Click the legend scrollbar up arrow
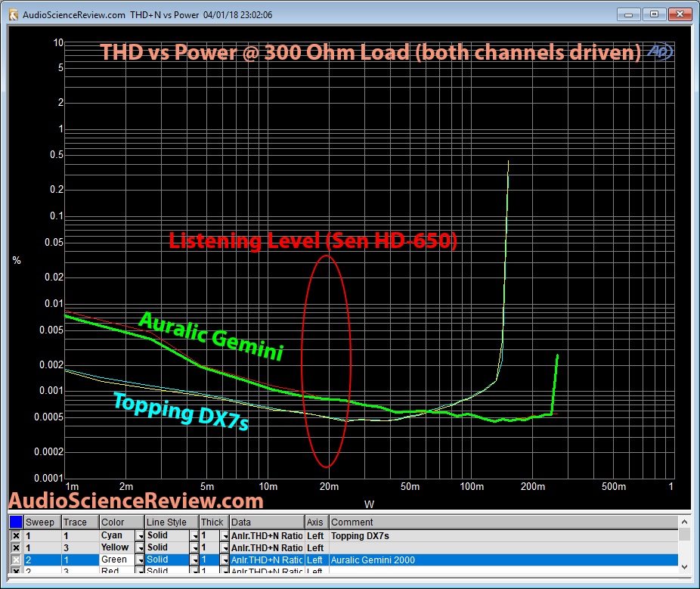Image resolution: width=700 pixels, height=589 pixels. pyautogui.click(x=684, y=522)
